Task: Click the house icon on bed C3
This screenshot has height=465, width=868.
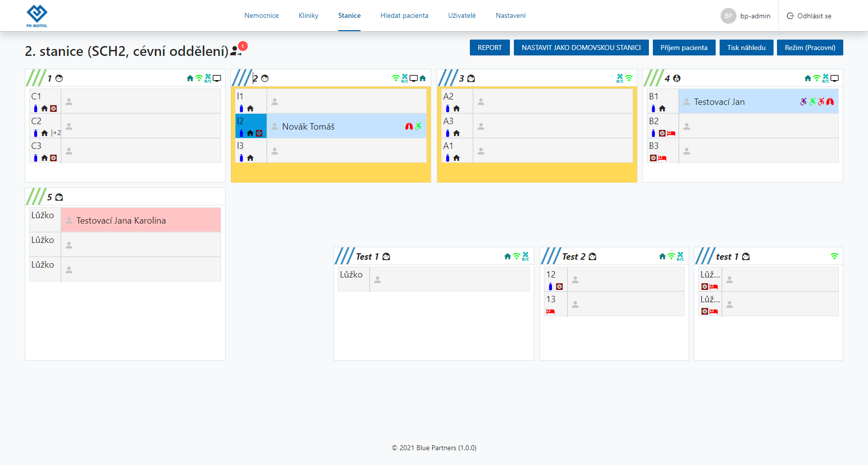Action: click(45, 158)
